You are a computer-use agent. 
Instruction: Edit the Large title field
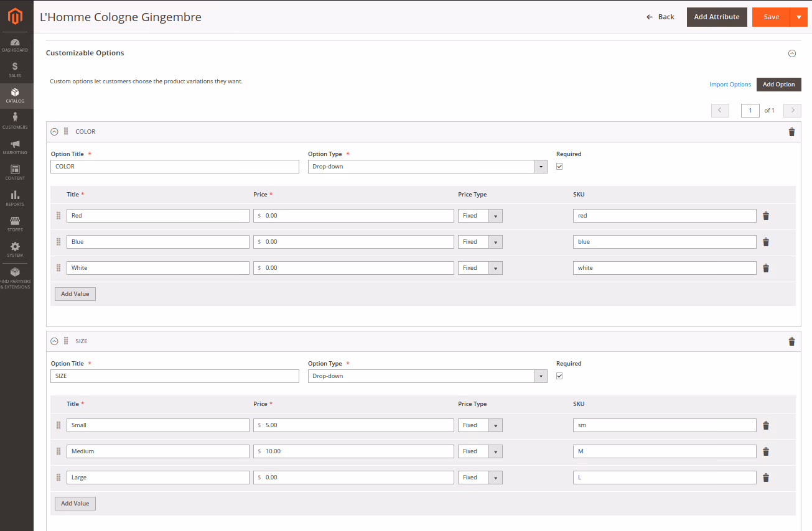(158, 478)
